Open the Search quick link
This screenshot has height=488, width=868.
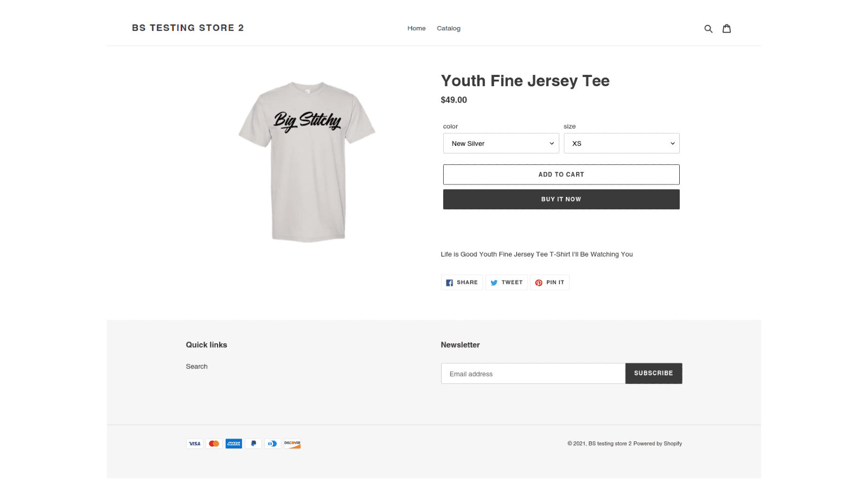point(196,366)
